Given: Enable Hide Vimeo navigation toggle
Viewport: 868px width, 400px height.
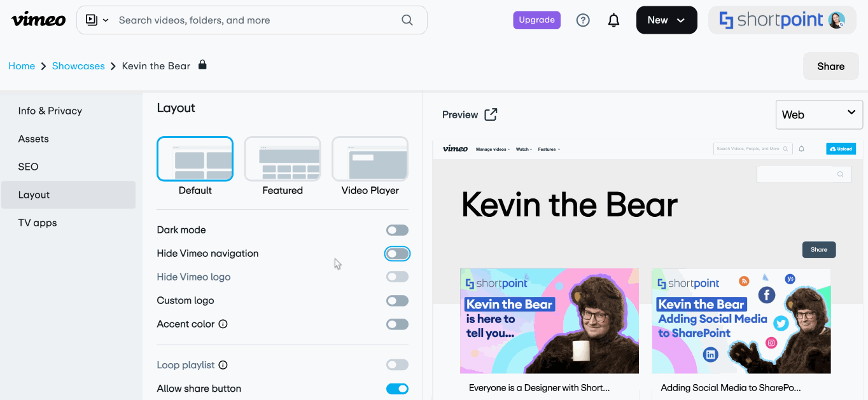Looking at the screenshot, I should tap(397, 254).
